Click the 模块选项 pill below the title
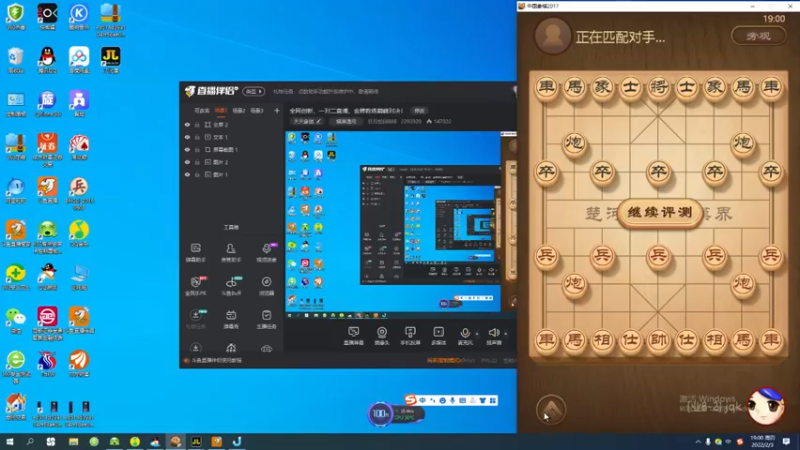The height and width of the screenshot is (450, 800). [x=345, y=121]
